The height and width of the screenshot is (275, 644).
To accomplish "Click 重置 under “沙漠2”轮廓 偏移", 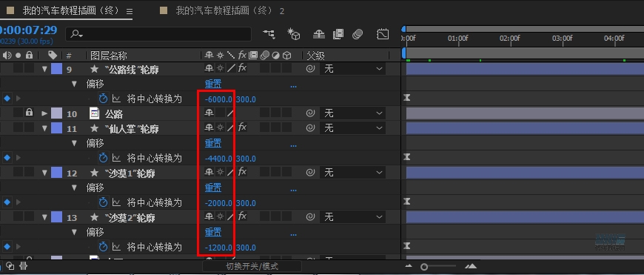I will click(x=213, y=232).
